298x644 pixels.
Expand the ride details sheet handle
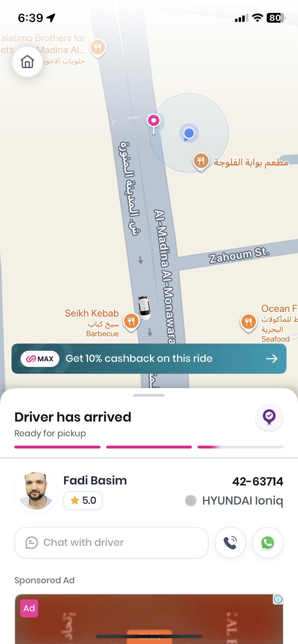tap(149, 395)
